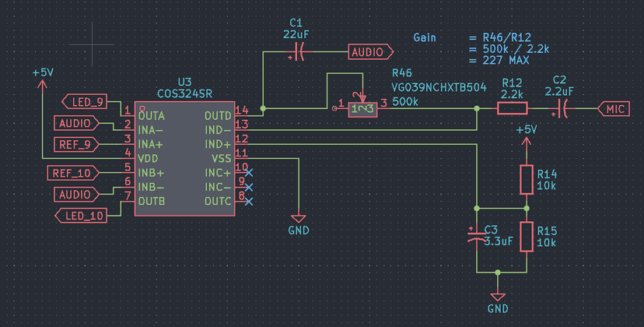Click the AUDIO label near C1
644x327 pixels.
pos(370,52)
